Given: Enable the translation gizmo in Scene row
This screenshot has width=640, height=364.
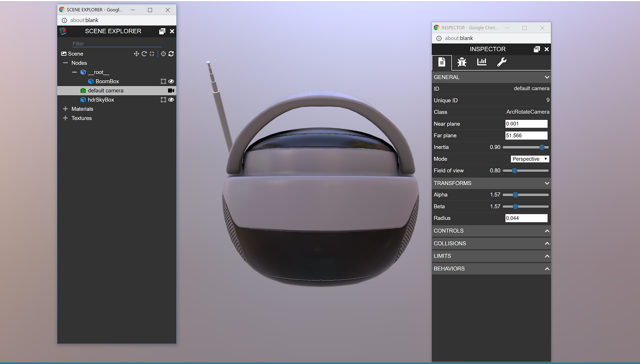Looking at the screenshot, I should [136, 54].
